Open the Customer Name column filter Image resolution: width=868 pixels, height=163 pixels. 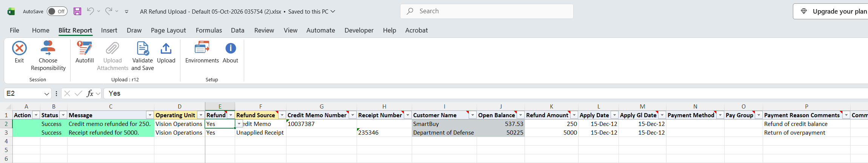(473, 115)
